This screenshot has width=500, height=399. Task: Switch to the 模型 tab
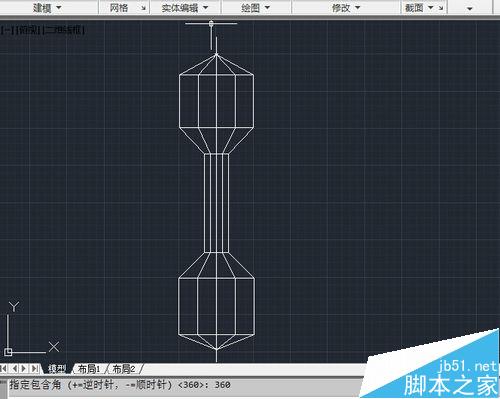57,369
